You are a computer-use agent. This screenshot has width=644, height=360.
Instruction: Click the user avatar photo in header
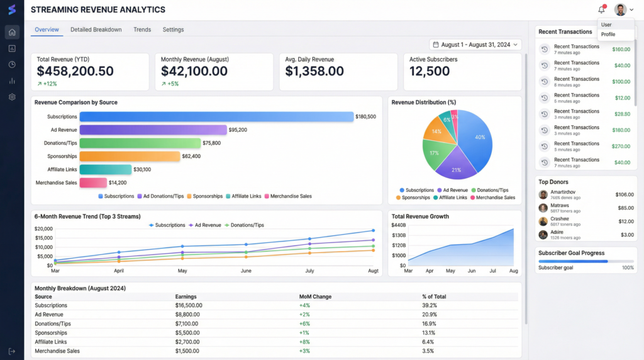coord(620,9)
